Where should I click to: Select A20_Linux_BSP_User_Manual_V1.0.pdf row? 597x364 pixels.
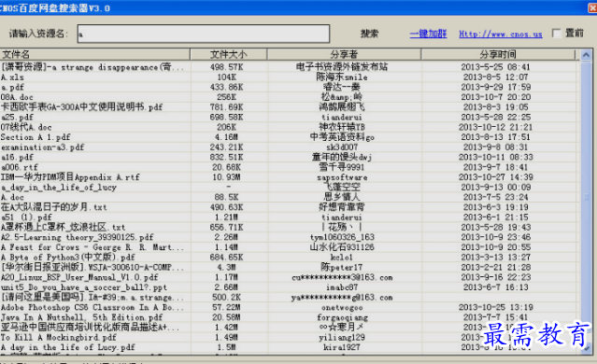pyautogui.click(x=290, y=277)
